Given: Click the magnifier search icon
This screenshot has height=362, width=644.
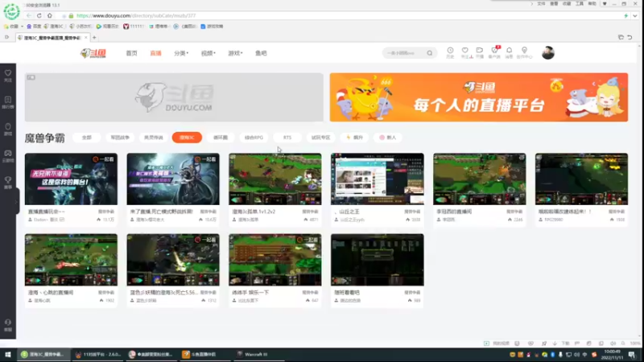Looking at the screenshot, I should [430, 53].
